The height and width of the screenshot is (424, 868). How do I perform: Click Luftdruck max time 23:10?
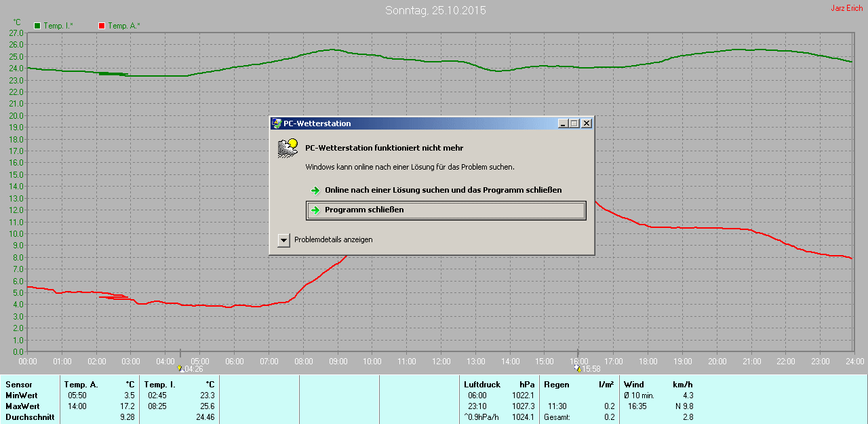[x=477, y=406]
